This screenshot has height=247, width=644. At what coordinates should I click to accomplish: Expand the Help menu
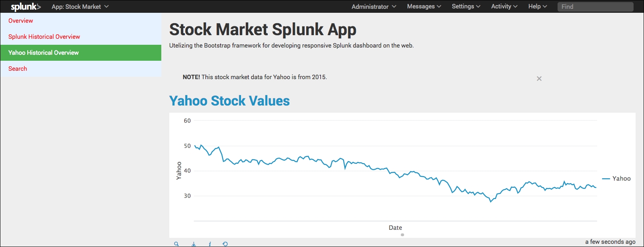[538, 7]
